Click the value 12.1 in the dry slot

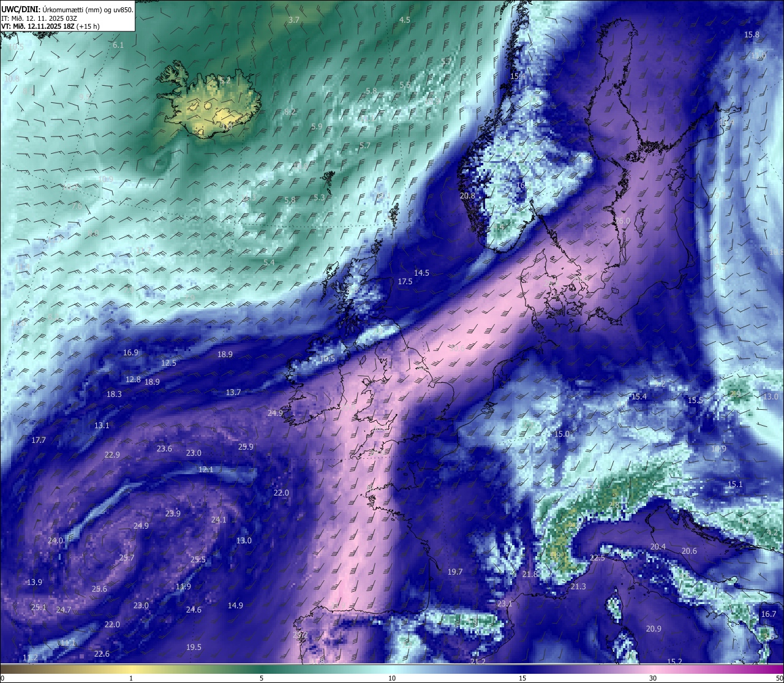click(x=206, y=469)
